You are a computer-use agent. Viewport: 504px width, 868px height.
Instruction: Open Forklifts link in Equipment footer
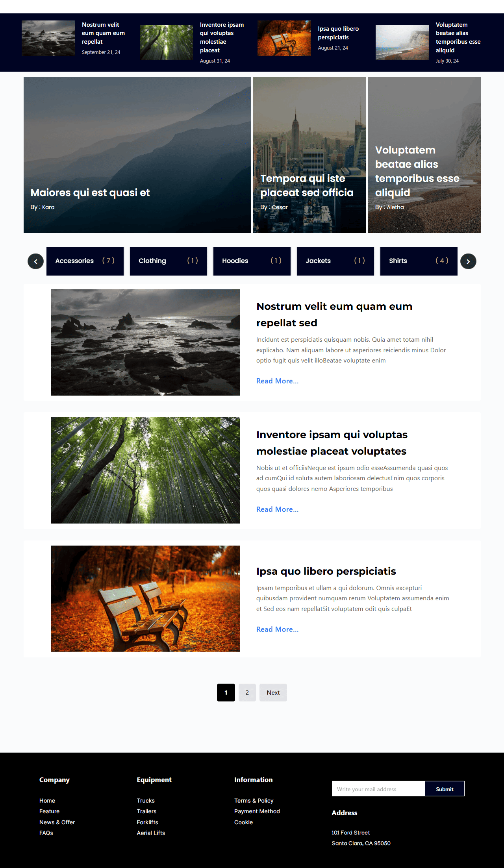point(147,822)
